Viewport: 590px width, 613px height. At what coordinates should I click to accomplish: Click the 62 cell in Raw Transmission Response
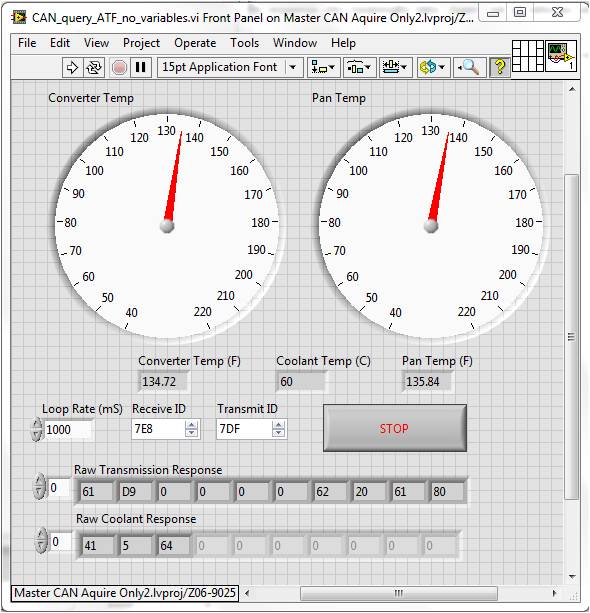point(330,491)
